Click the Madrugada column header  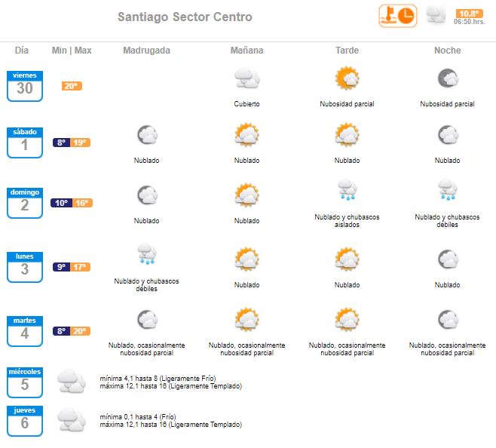point(146,51)
